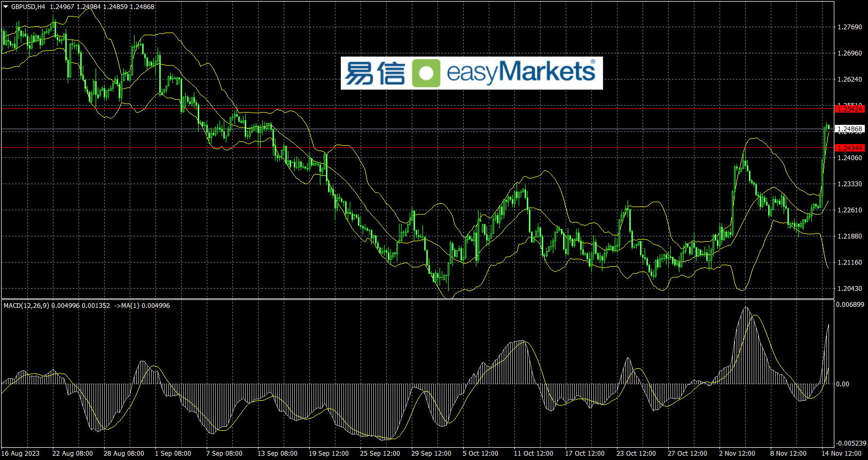868x460 pixels.
Task: Click the 1 Sep 08:00 time label
Action: pyautogui.click(x=173, y=454)
